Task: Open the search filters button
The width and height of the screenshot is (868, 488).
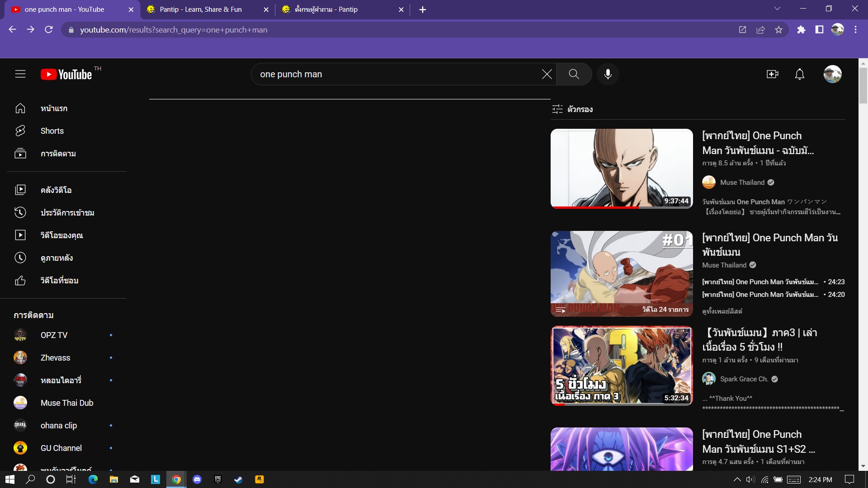Action: coord(572,109)
